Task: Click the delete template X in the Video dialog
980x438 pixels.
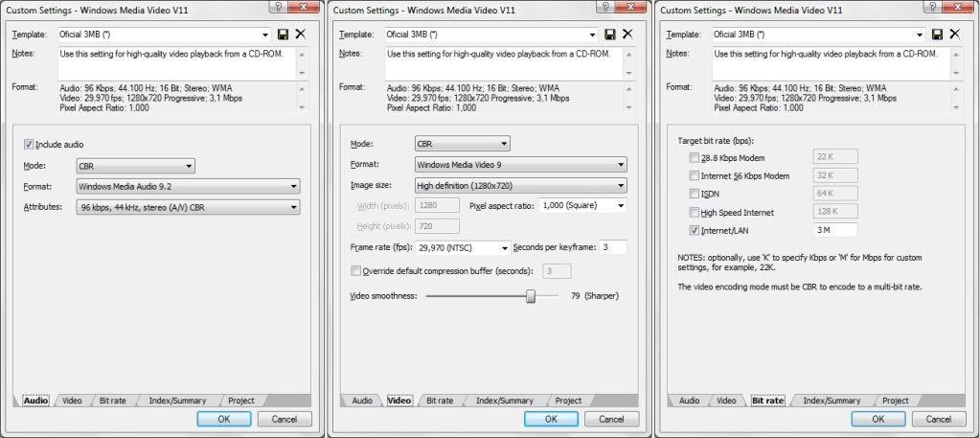Action: (x=627, y=35)
